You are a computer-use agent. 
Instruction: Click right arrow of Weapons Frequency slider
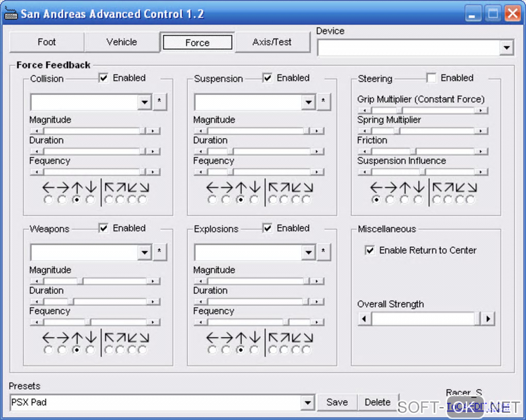[x=153, y=322]
